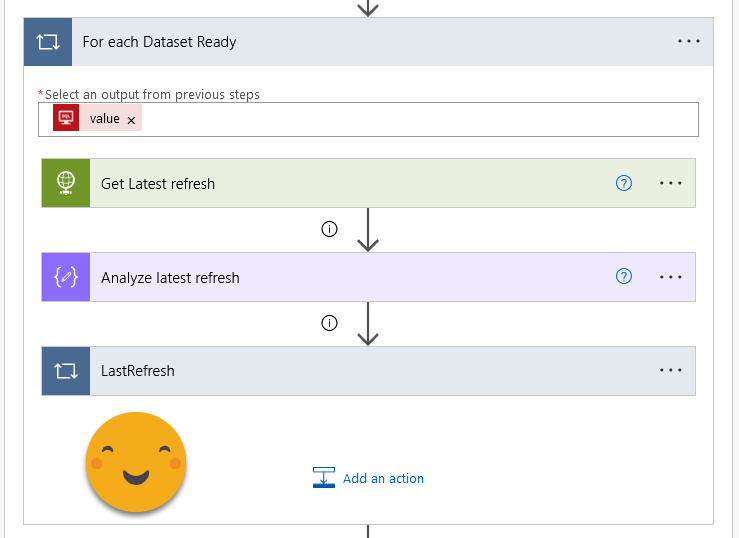Click the green globe icon on Get Latest refresh
Image resolution: width=739 pixels, height=538 pixels.
[x=66, y=183]
